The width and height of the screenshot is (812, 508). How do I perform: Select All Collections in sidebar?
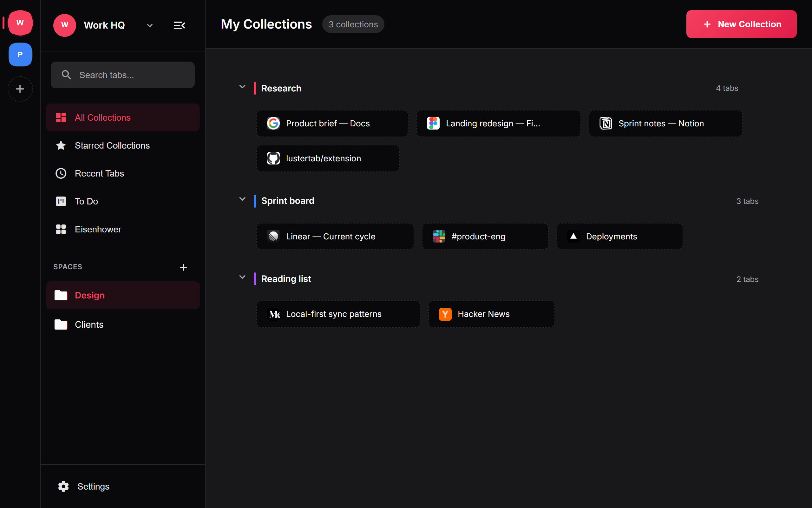tap(122, 117)
